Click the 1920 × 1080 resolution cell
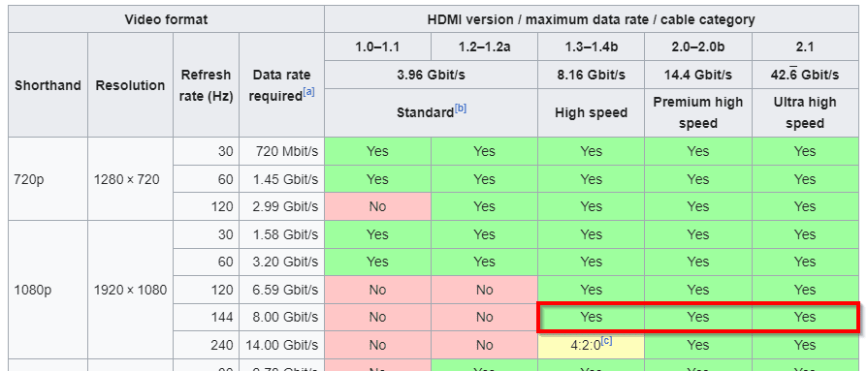 pos(130,290)
